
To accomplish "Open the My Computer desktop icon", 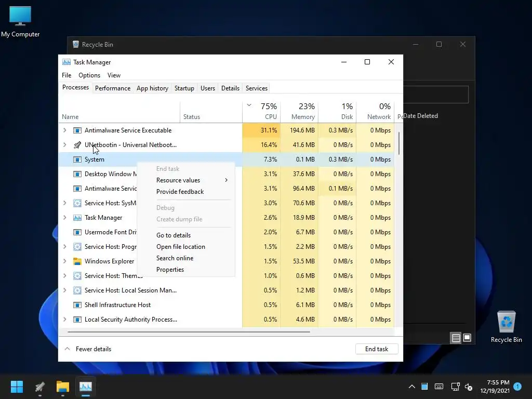I will click(x=20, y=22).
